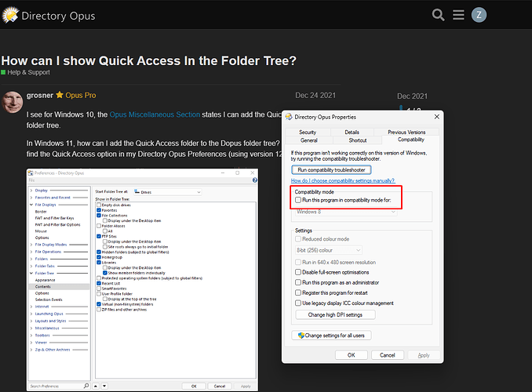Screen dimensions: 532x392
Task: Open the hamburger menu in the header
Action: point(458,15)
